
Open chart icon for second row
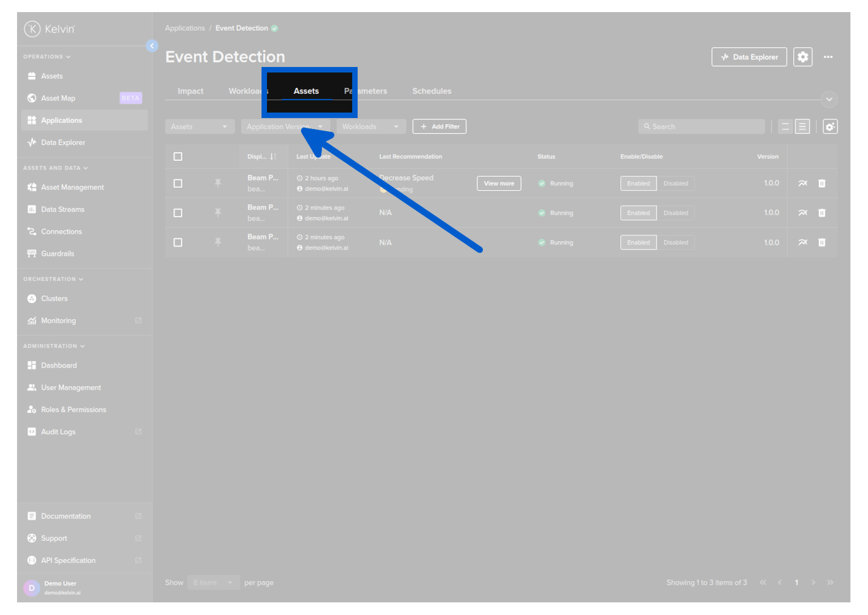pyautogui.click(x=803, y=213)
